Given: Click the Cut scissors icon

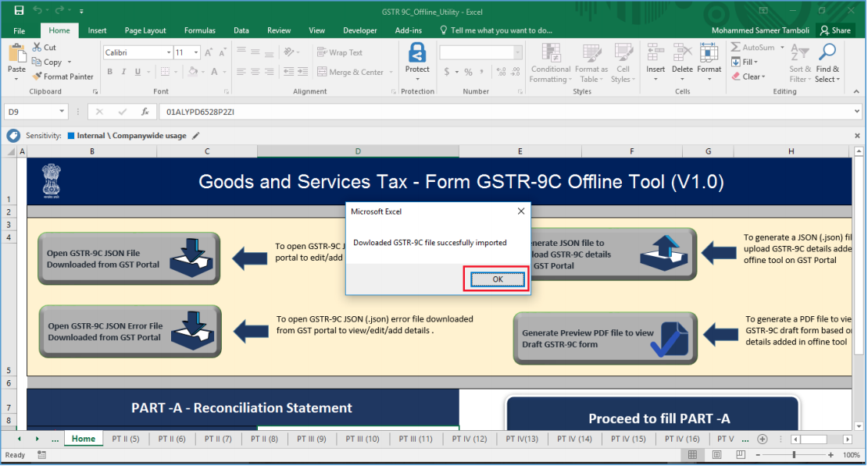Looking at the screenshot, I should (x=37, y=47).
